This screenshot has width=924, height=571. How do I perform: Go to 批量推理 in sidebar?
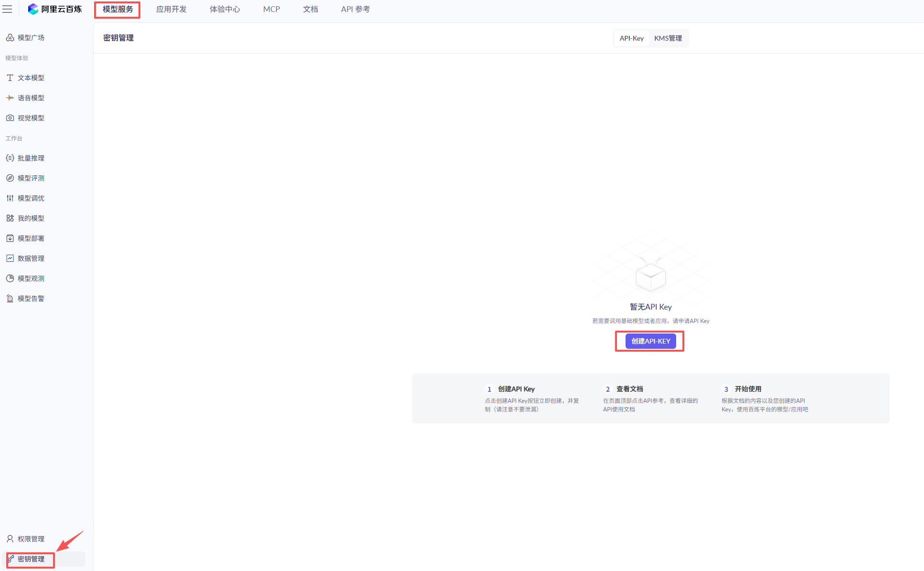(31, 158)
